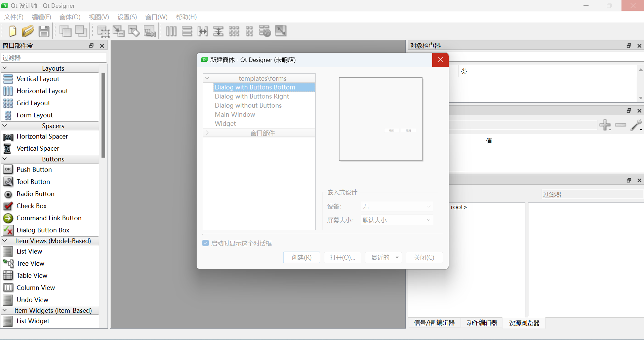
Task: Open the 屏幕大小 dropdown
Action: [x=396, y=220]
